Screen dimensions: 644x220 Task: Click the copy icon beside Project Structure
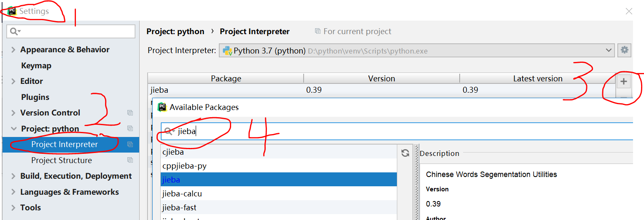[130, 160]
